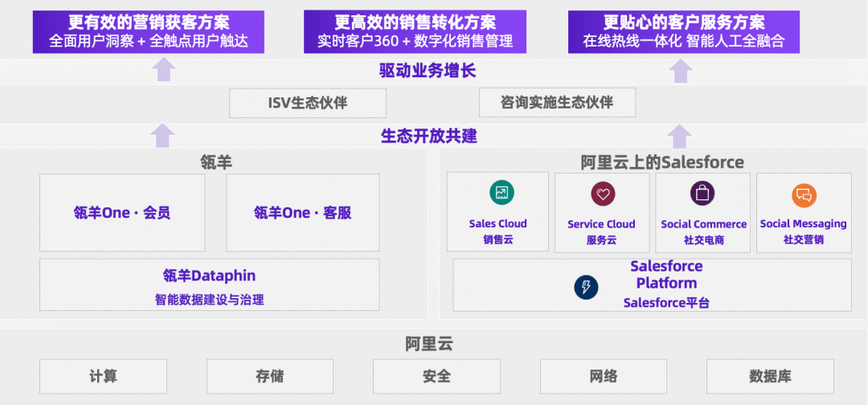Click the Salesforce平台 caption

[x=666, y=303]
